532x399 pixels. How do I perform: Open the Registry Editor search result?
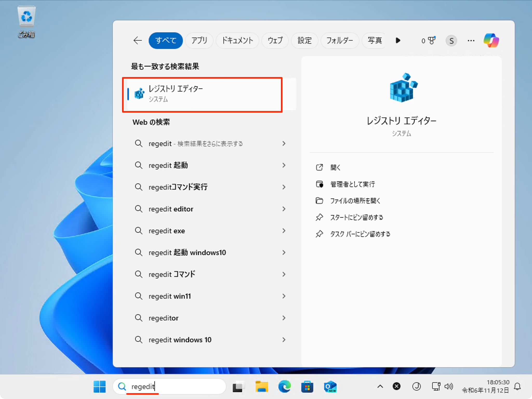[x=202, y=94]
